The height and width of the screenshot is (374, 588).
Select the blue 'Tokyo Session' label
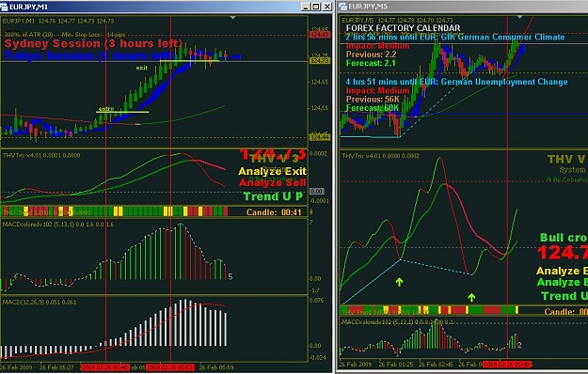(87, 56)
